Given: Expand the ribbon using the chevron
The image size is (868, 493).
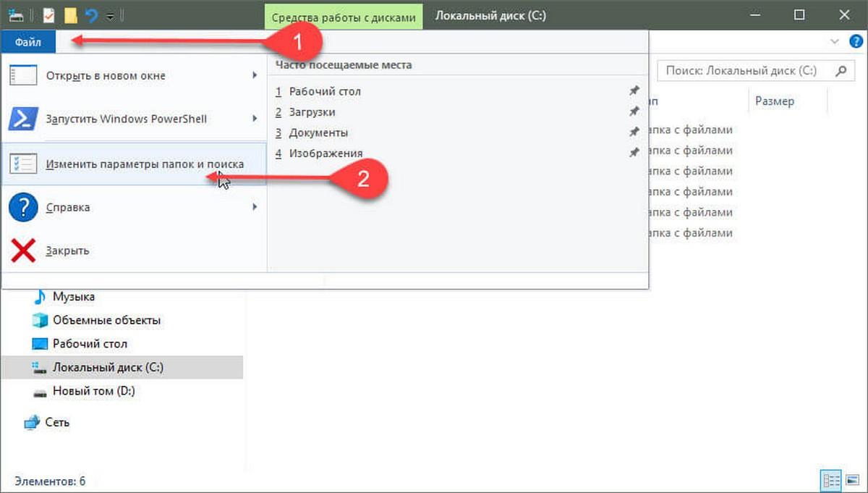Looking at the screenshot, I should 835,42.
